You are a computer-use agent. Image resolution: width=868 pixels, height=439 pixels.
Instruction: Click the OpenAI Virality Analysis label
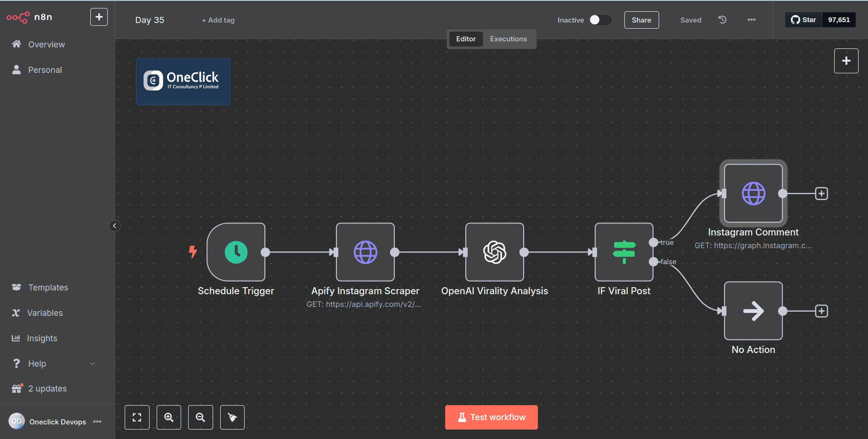click(x=494, y=291)
